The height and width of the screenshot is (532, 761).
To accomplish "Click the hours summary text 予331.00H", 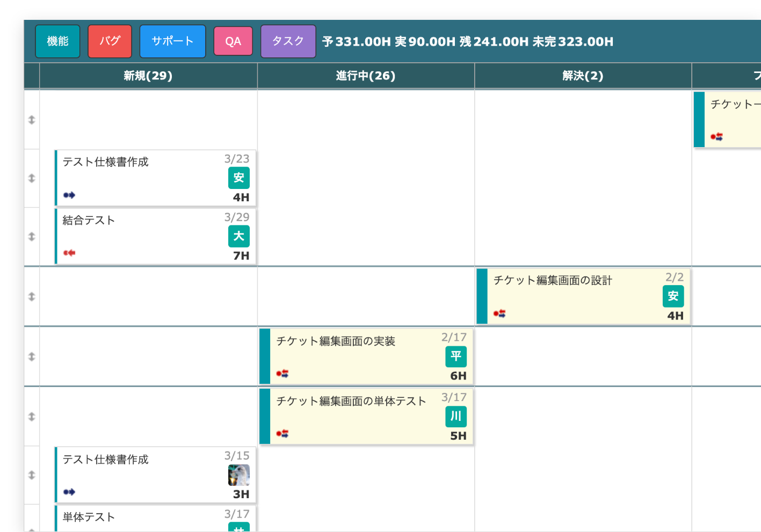I will 357,42.
